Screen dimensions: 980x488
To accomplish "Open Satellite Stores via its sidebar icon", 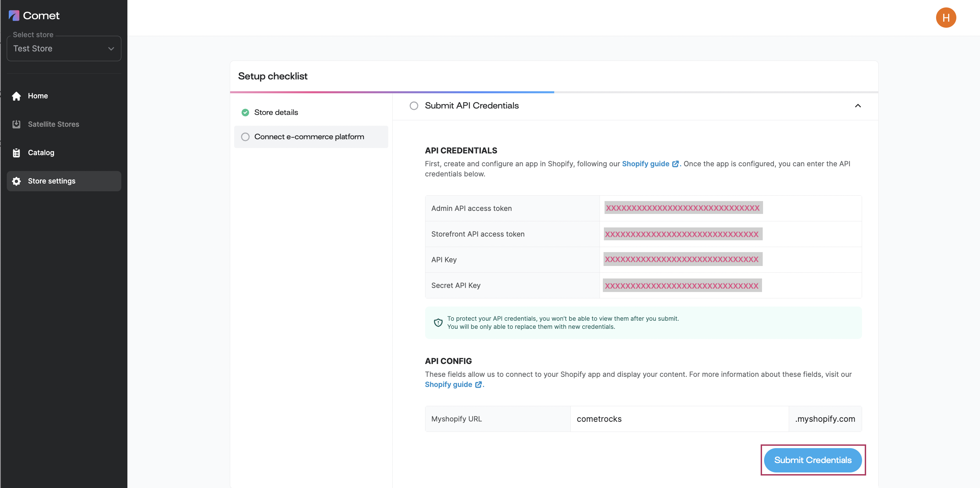I will (16, 124).
